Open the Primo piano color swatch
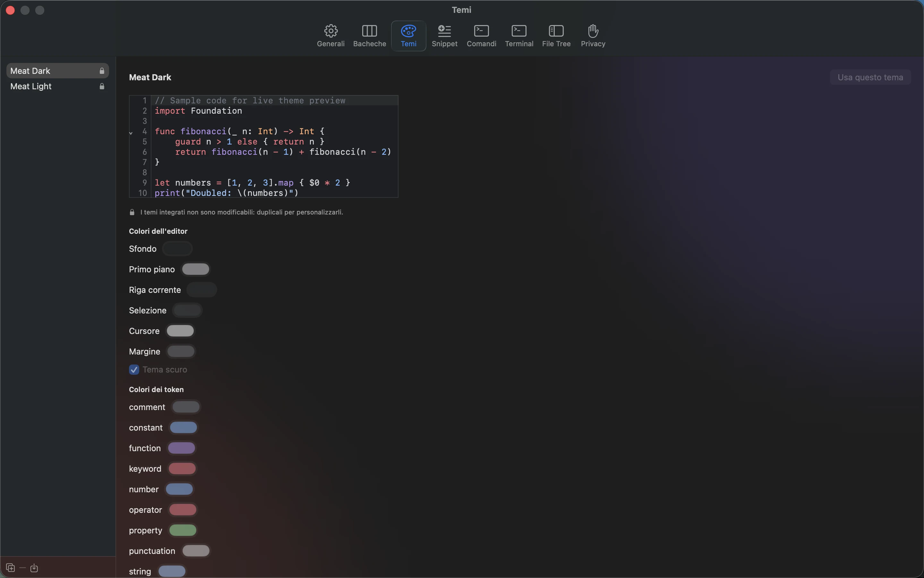The image size is (924, 578). pos(196,269)
